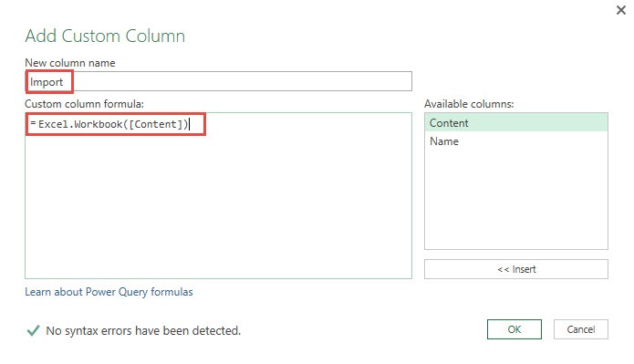Click the Available columns label
This screenshot has height=364, width=634.
click(469, 104)
